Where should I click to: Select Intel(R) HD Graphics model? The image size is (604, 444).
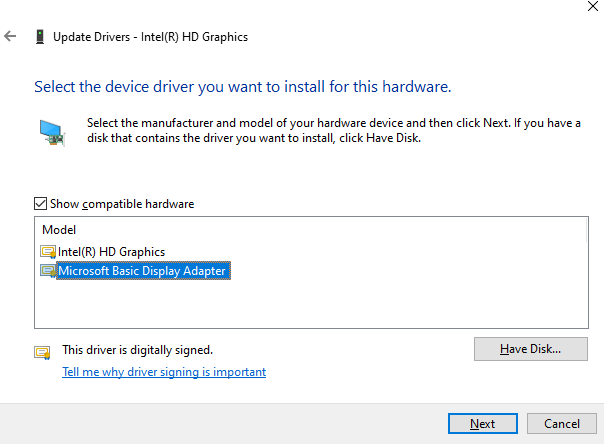click(111, 252)
